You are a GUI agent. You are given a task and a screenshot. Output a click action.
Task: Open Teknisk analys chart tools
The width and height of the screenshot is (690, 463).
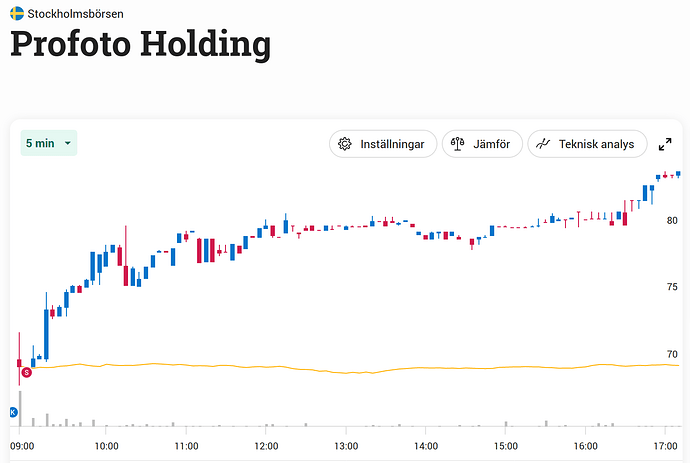587,144
